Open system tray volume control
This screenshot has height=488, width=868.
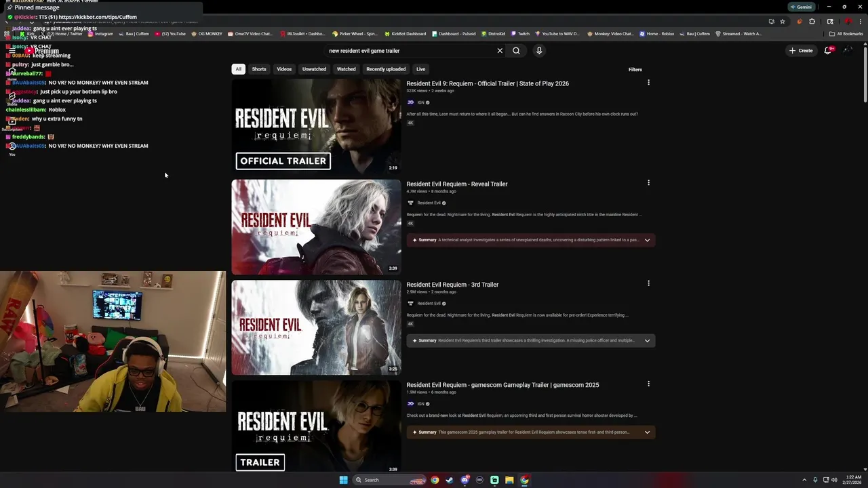pyautogui.click(x=834, y=480)
